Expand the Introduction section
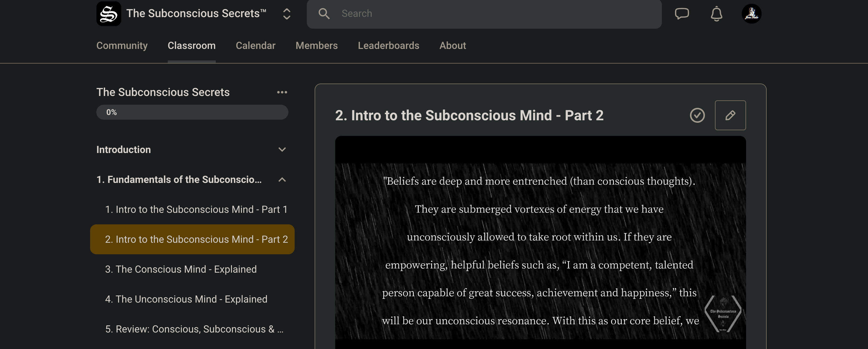Image resolution: width=868 pixels, height=349 pixels. coord(282,150)
